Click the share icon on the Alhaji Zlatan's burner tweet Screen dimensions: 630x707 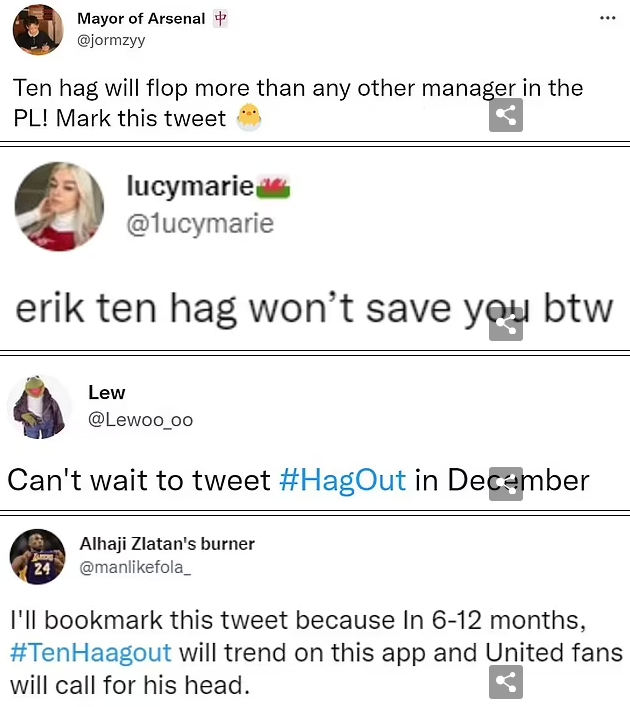click(x=506, y=682)
